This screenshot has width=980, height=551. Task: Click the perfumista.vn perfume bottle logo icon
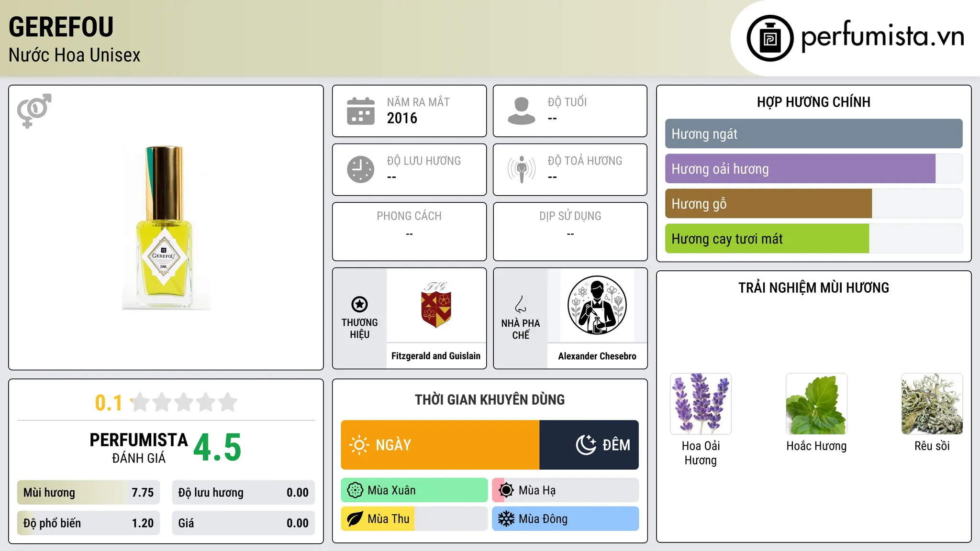coord(770,38)
